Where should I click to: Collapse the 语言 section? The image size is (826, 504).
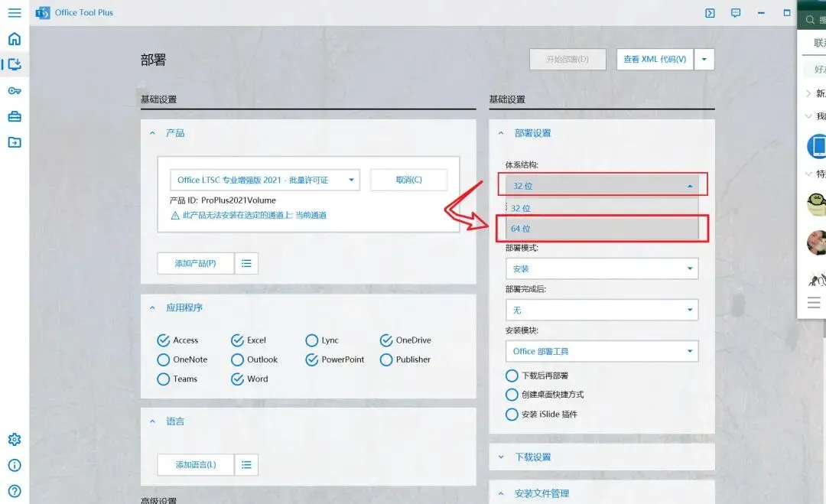click(x=152, y=421)
